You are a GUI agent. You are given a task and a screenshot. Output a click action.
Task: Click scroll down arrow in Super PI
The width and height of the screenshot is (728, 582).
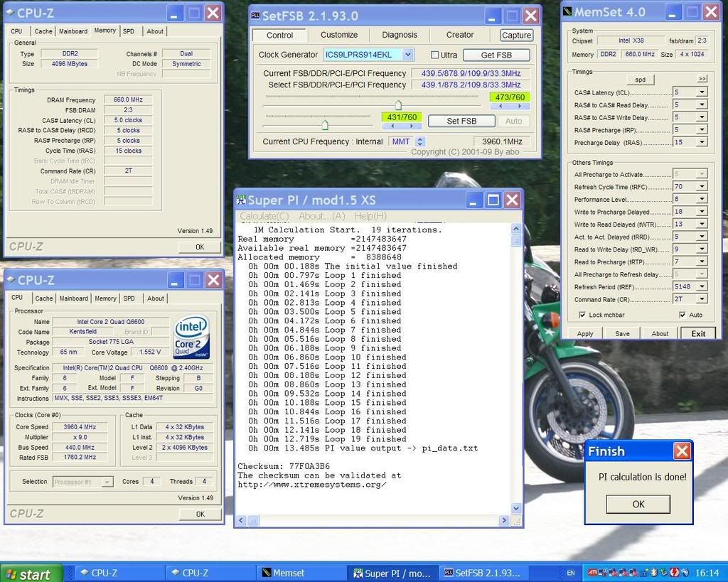coord(516,508)
